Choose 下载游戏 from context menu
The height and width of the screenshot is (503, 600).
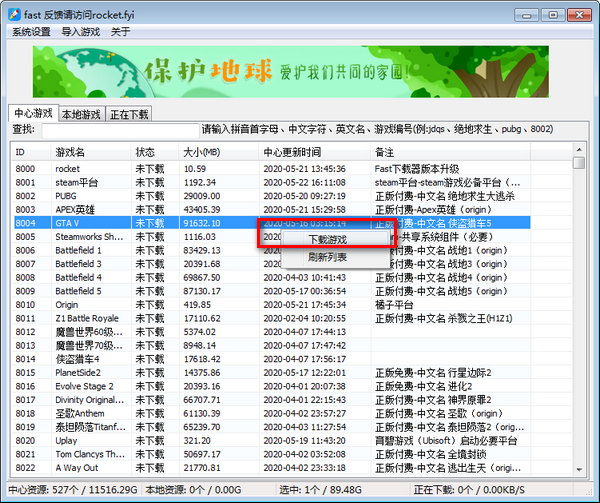pos(327,240)
